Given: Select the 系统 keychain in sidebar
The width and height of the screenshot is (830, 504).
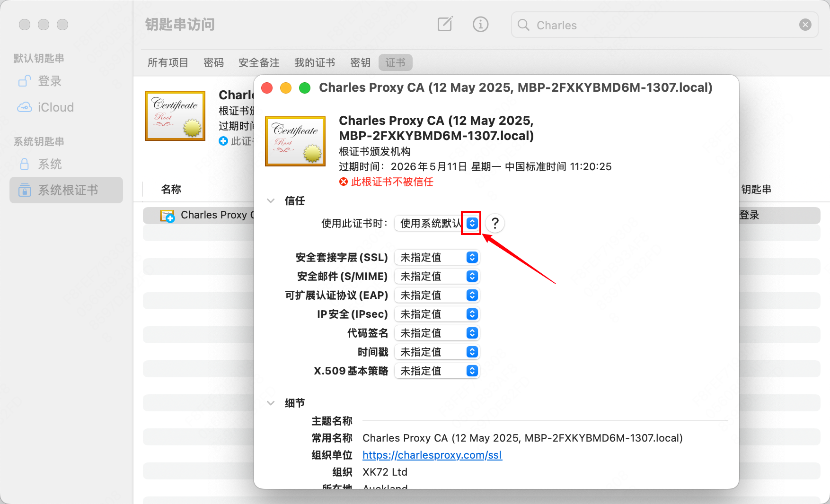Looking at the screenshot, I should [66, 164].
